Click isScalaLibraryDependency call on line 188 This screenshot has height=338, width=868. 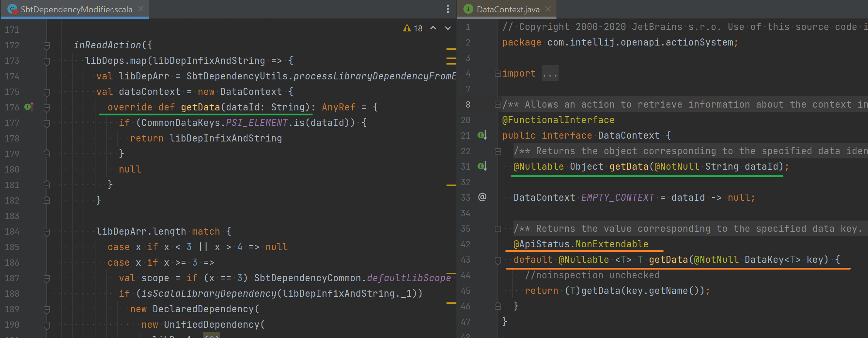(209, 294)
